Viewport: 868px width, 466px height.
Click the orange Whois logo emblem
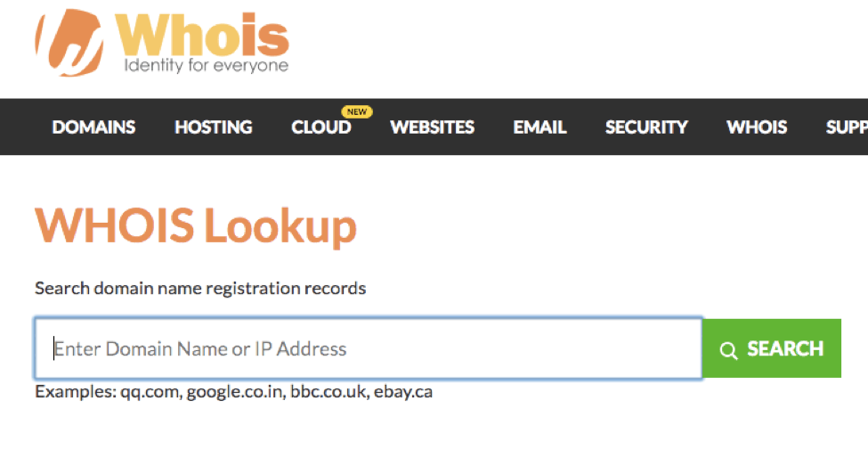pyautogui.click(x=71, y=44)
